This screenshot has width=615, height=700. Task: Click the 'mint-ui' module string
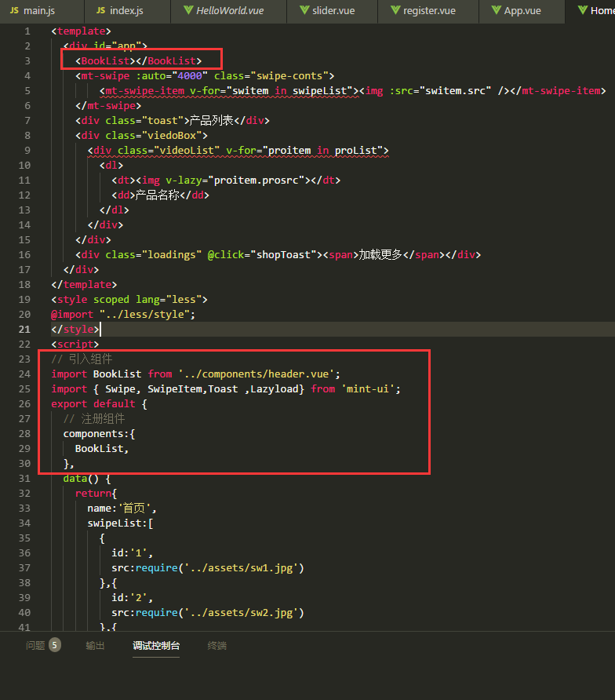(x=368, y=388)
